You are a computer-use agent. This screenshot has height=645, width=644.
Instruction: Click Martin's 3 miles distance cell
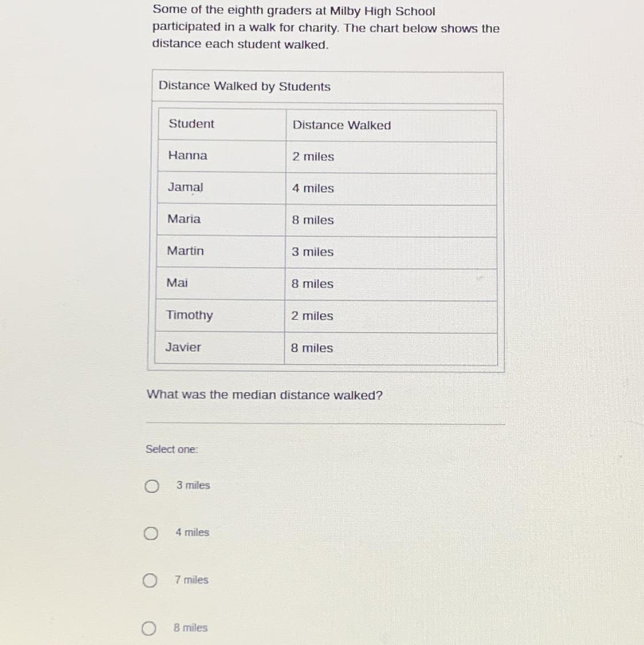tap(391, 252)
